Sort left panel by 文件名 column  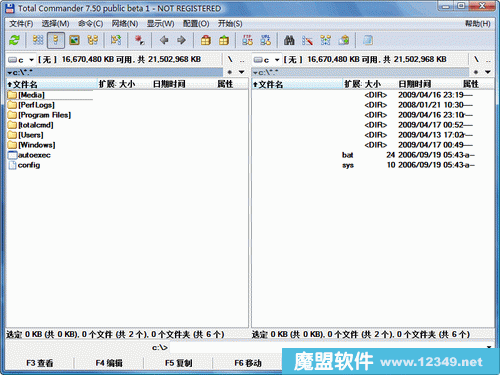[x=51, y=84]
